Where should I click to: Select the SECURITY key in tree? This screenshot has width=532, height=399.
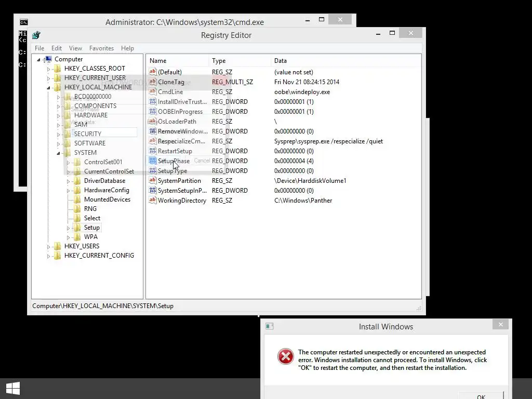click(87, 134)
